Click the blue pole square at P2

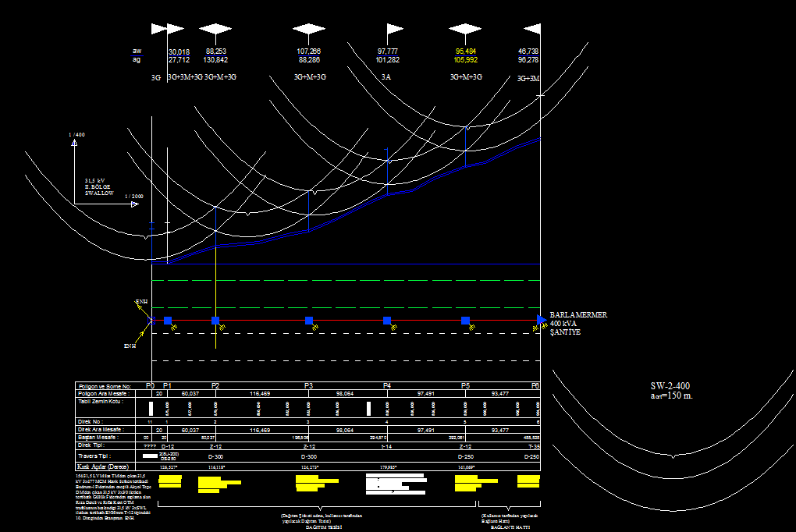pyautogui.click(x=215, y=321)
